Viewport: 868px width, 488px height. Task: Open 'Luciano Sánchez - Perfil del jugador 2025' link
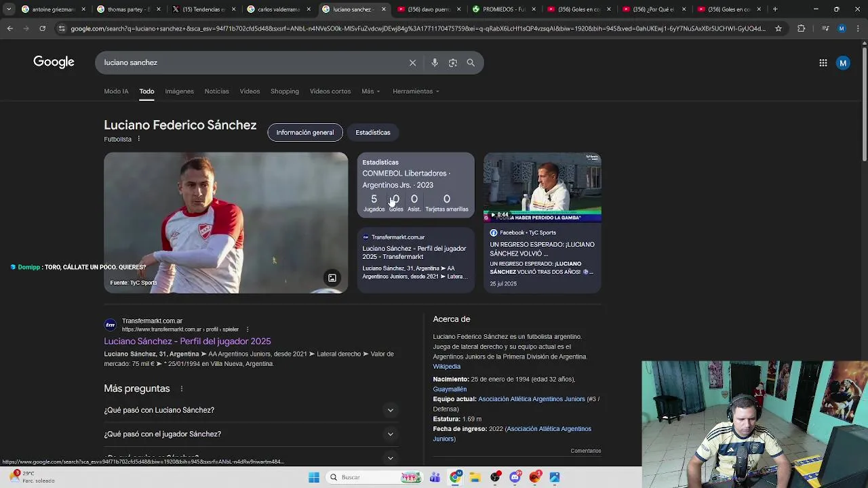pyautogui.click(x=187, y=342)
